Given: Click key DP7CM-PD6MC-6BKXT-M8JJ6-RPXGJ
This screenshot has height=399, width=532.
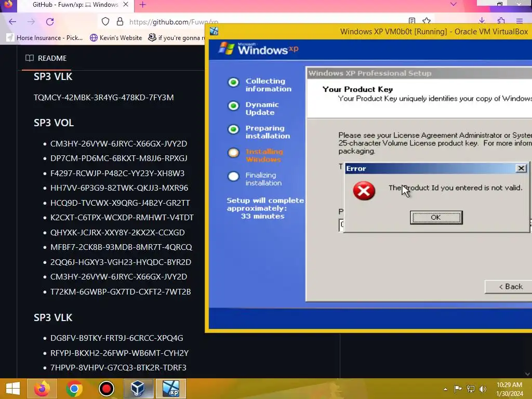Looking at the screenshot, I should [119, 158].
